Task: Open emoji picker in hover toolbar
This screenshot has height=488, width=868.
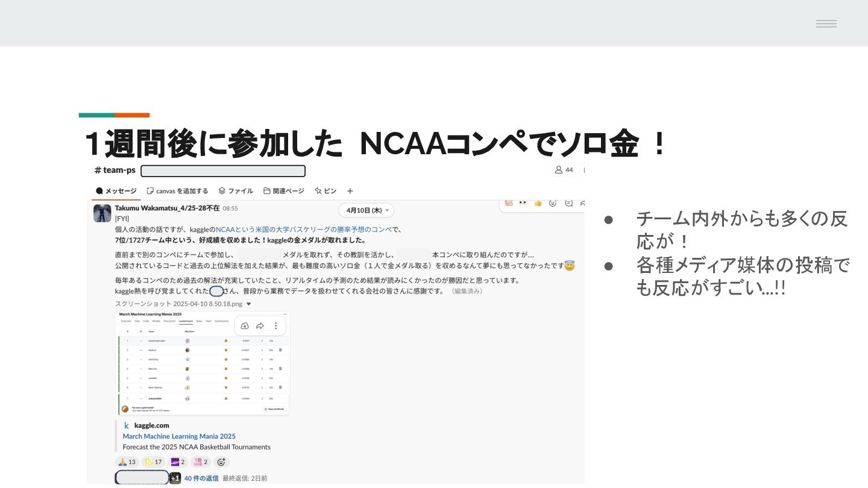Action: pyautogui.click(x=553, y=203)
